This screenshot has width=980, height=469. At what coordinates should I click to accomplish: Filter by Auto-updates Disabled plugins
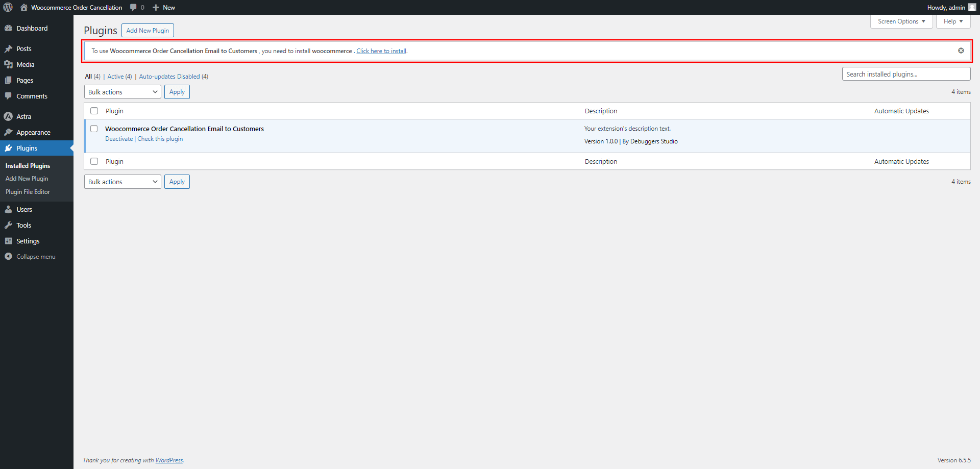tap(169, 77)
